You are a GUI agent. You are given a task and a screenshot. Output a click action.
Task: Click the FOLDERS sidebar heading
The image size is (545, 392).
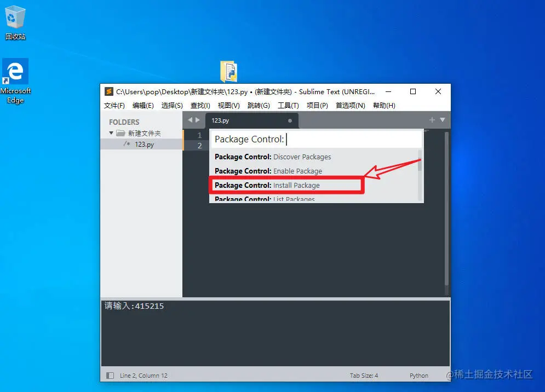coord(124,122)
